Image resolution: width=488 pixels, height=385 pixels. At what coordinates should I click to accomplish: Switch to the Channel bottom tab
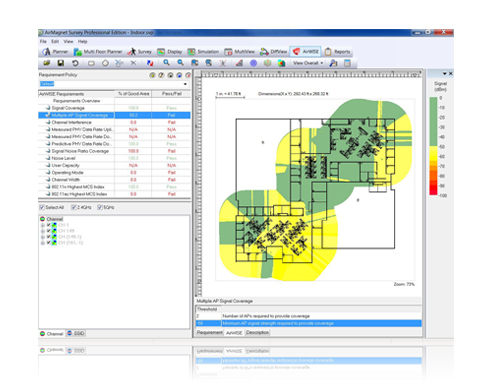click(52, 333)
